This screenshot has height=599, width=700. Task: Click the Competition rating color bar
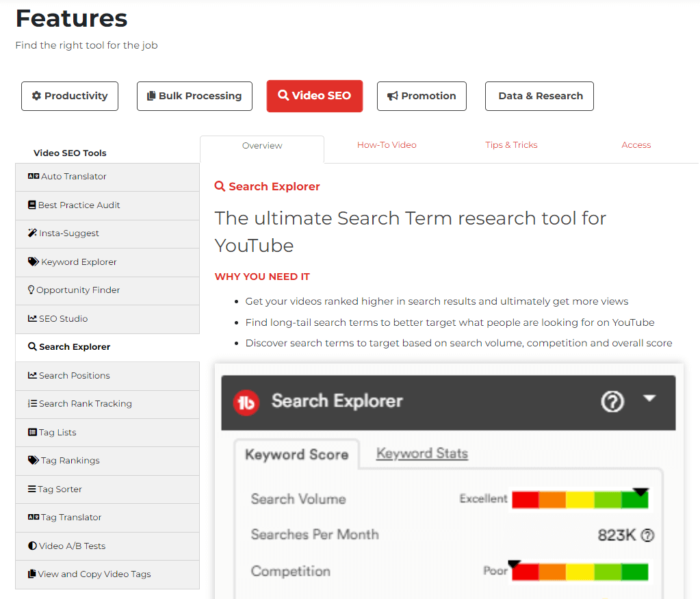580,572
